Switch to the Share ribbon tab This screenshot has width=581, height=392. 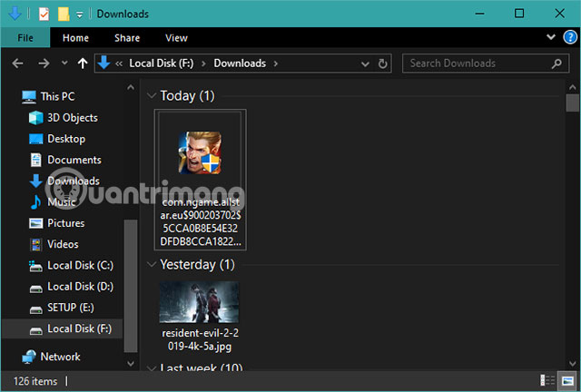click(127, 38)
